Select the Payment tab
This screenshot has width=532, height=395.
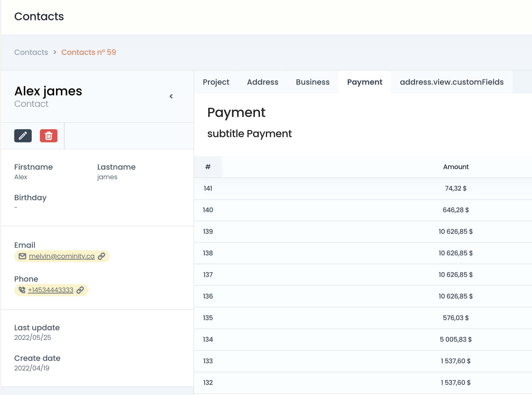point(365,82)
